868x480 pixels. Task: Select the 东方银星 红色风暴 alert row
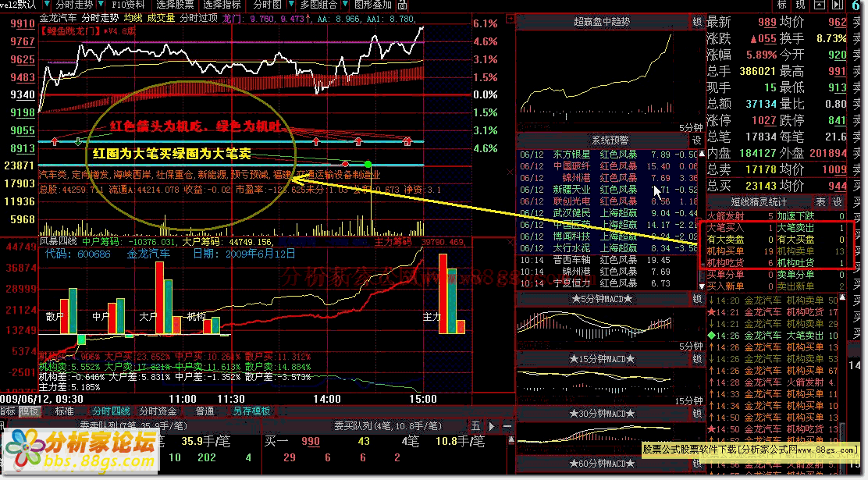click(608, 155)
